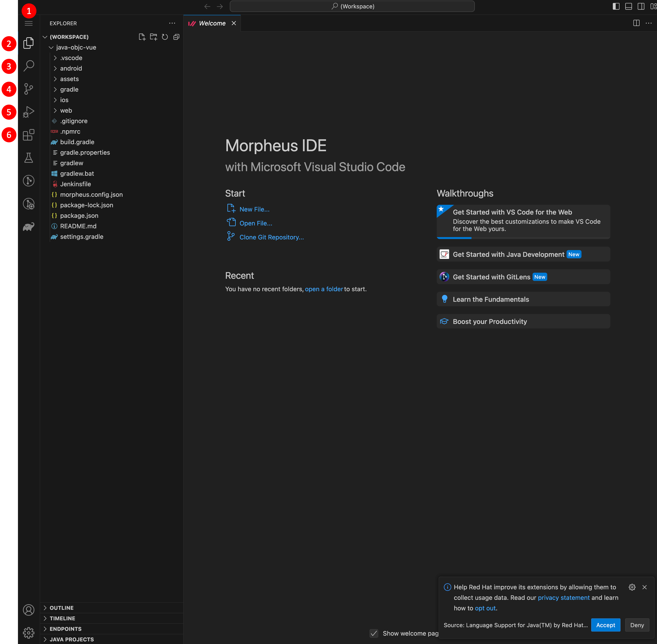Expand the android folder

(x=71, y=68)
